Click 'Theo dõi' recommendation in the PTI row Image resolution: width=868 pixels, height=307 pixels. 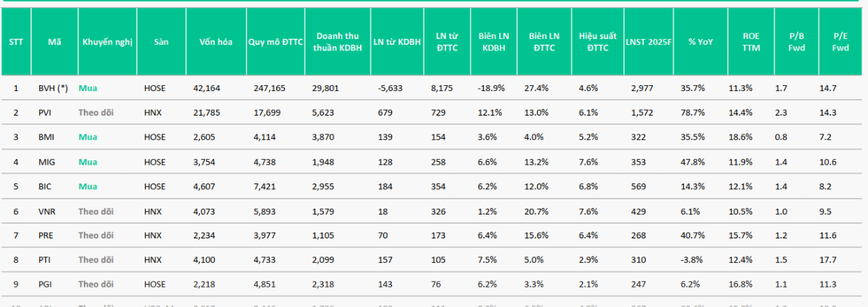point(95,260)
